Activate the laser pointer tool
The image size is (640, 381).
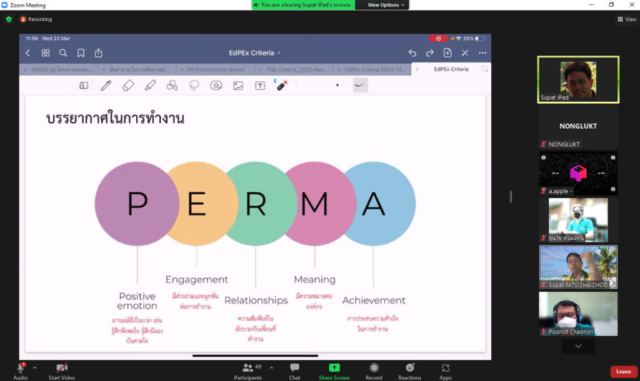pyautogui.click(x=282, y=85)
